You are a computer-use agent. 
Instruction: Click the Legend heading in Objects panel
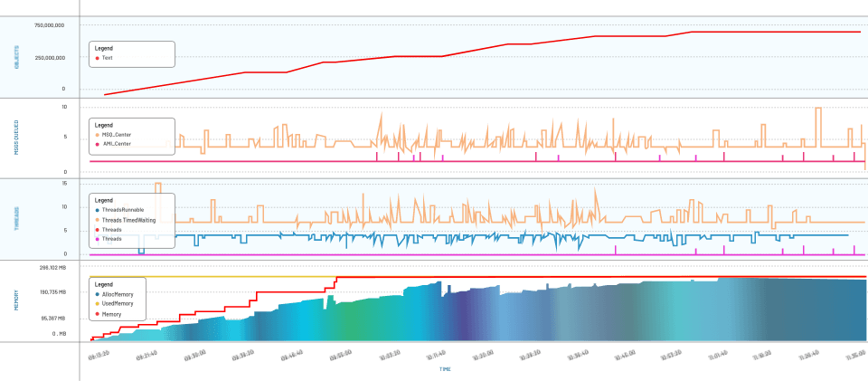pyautogui.click(x=103, y=48)
